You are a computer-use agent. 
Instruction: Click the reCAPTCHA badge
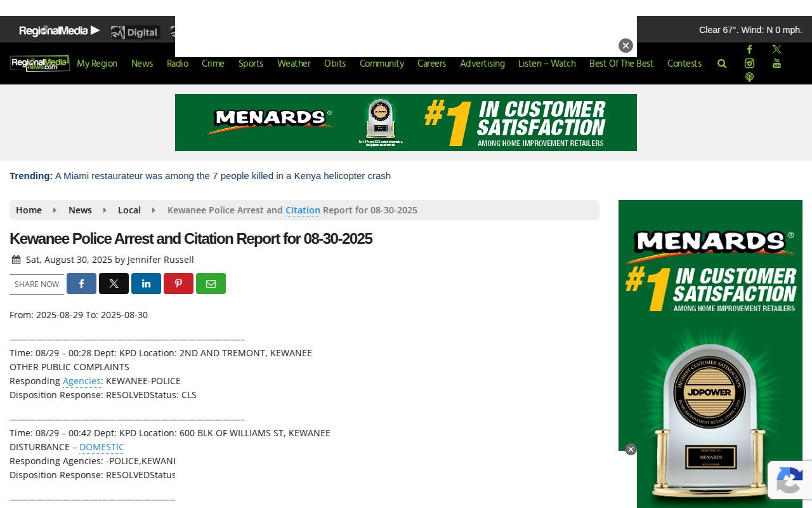(x=790, y=480)
